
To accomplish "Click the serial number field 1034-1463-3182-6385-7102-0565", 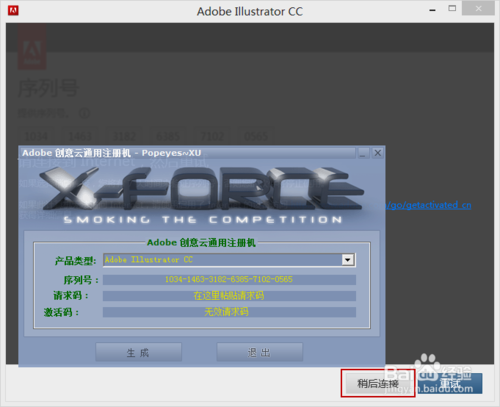I will point(229,279).
